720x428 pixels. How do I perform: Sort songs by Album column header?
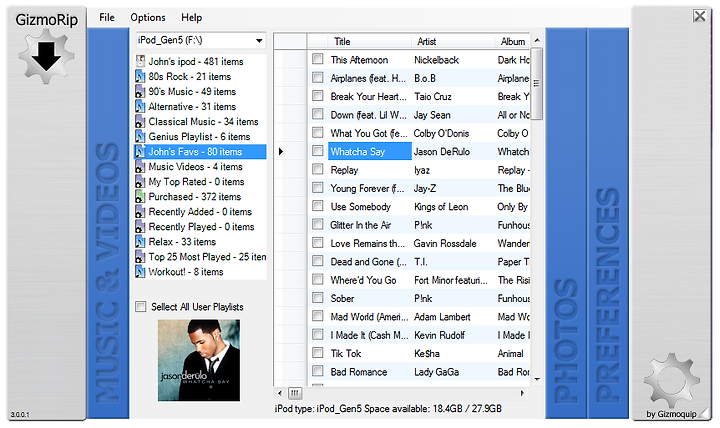click(512, 41)
